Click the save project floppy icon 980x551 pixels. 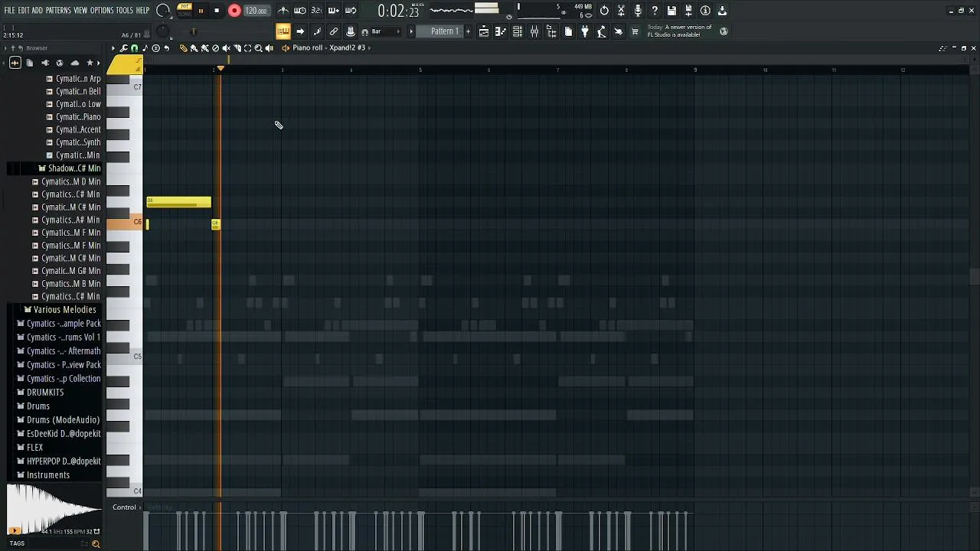pos(671,11)
